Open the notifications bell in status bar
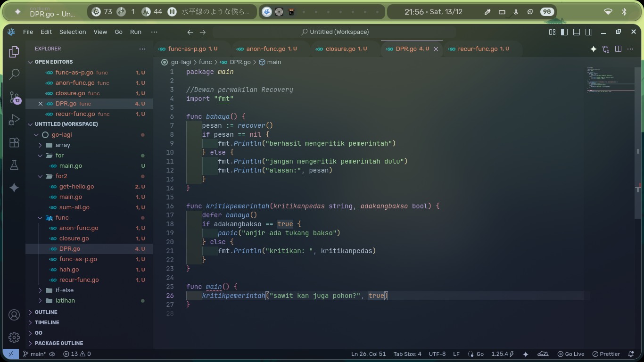 (631, 354)
